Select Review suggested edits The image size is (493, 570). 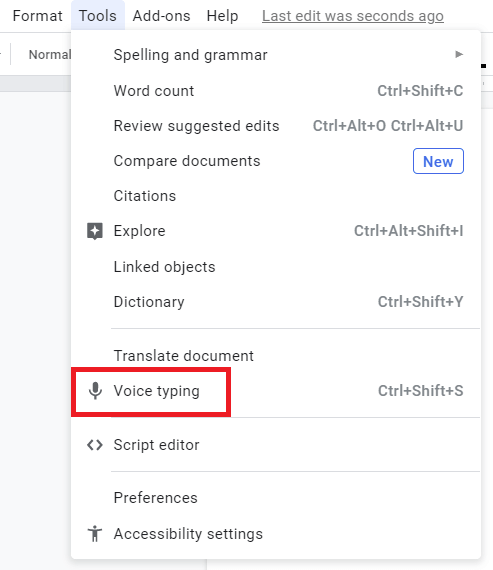[276, 126]
